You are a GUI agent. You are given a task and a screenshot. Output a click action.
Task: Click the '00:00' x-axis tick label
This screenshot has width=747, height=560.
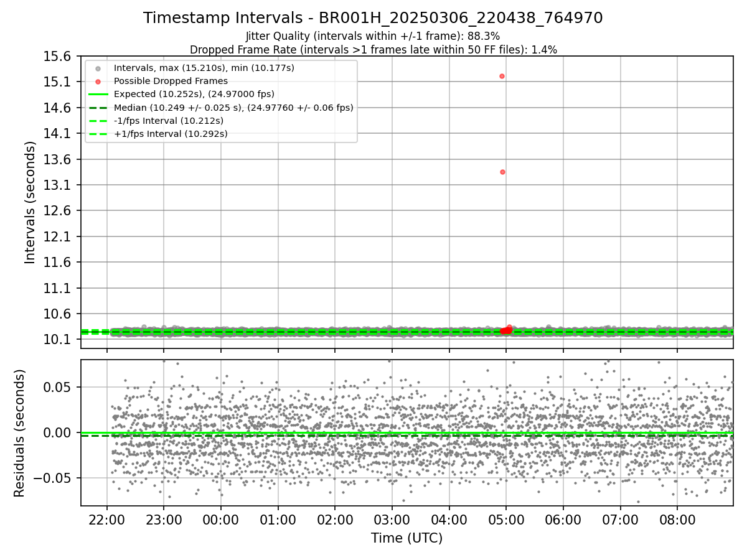coord(221,520)
